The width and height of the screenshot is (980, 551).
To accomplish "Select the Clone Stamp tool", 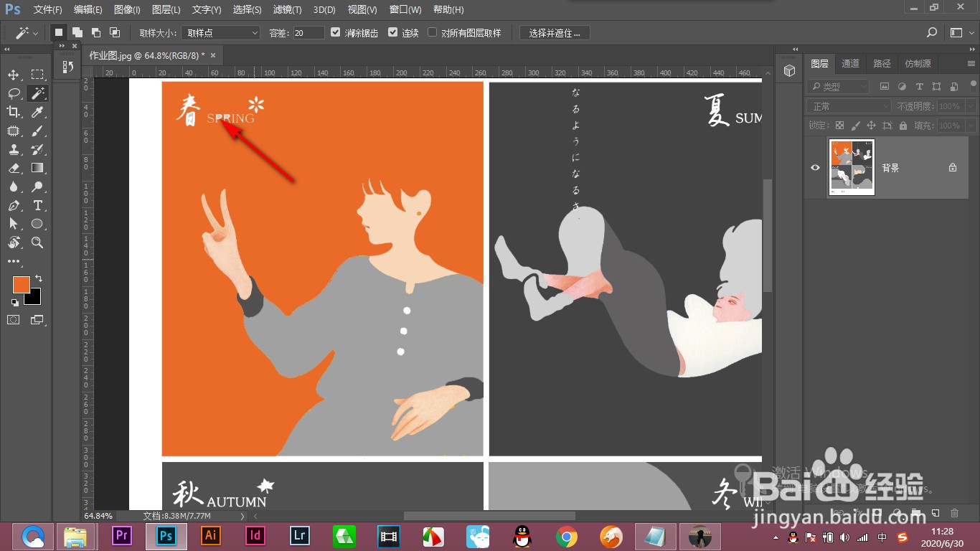I will [x=13, y=149].
